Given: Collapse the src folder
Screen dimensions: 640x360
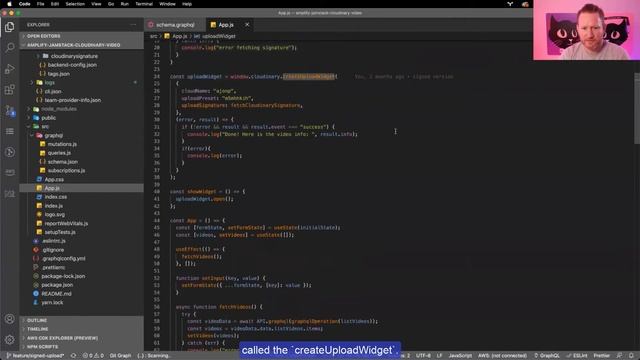Looking at the screenshot, I should point(45,127).
